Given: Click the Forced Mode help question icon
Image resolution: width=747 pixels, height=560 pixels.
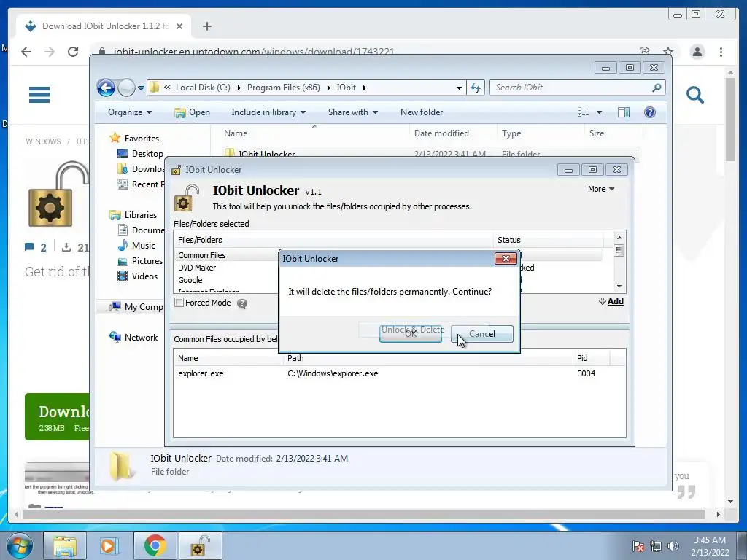Looking at the screenshot, I should 242,303.
